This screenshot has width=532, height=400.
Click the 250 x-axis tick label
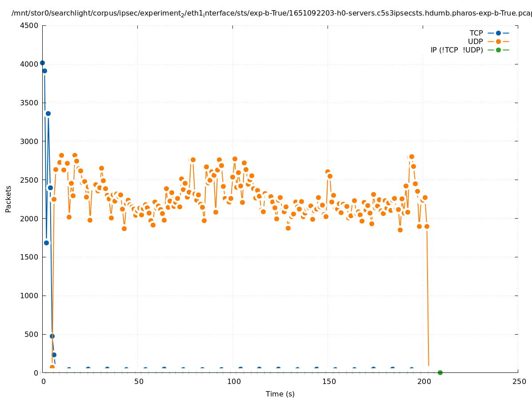pos(518,381)
